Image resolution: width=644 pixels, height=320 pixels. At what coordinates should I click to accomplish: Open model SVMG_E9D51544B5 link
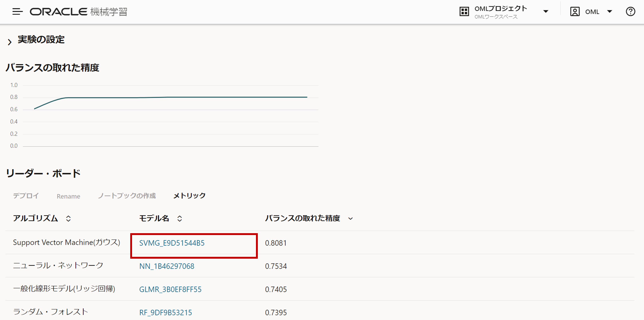click(172, 243)
